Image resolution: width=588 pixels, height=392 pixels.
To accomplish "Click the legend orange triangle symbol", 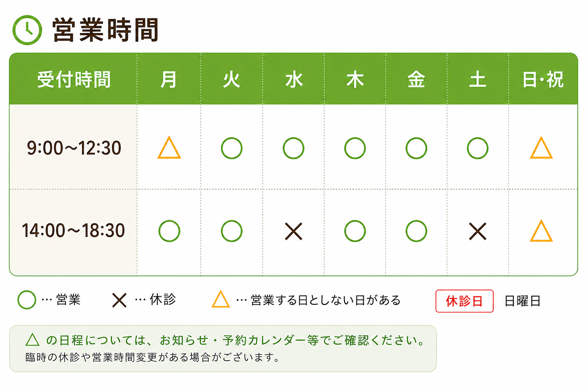I will coord(221,299).
